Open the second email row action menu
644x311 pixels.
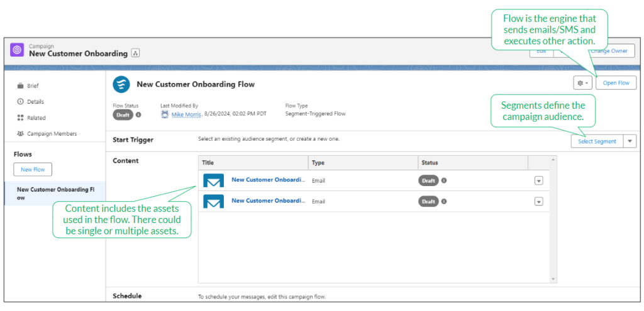pos(538,202)
